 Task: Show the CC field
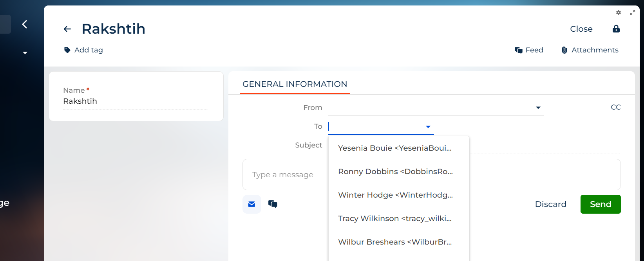tap(616, 107)
